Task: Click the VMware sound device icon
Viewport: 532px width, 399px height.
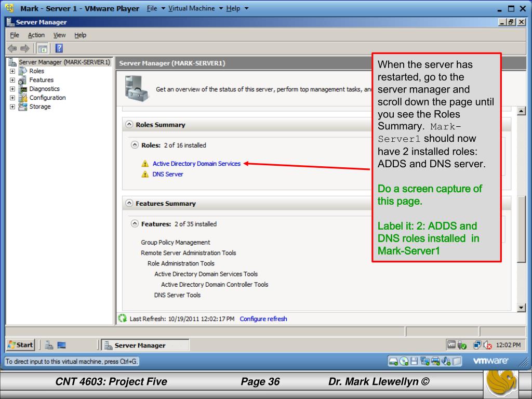Action: (446, 361)
